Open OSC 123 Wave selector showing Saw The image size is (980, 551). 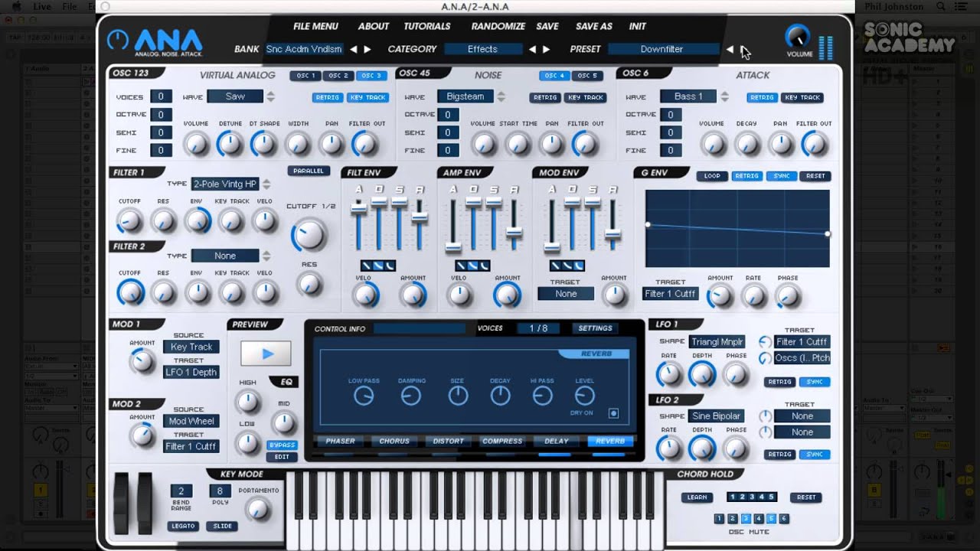point(235,96)
